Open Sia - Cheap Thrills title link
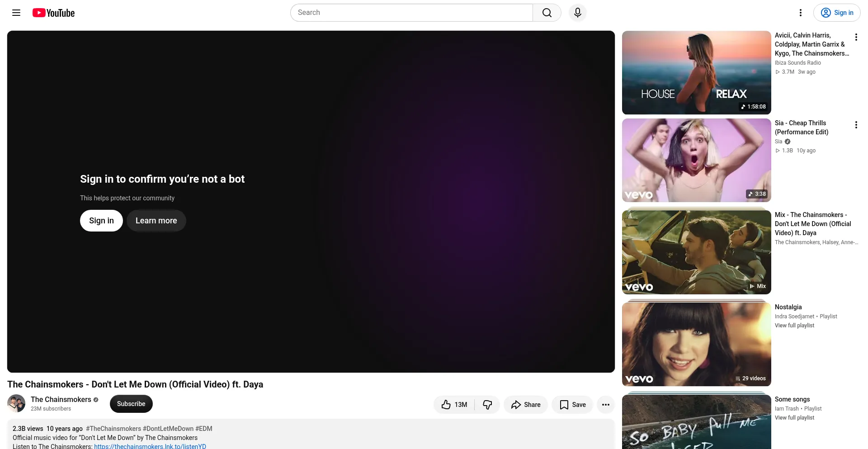868x449 pixels. [x=802, y=128]
